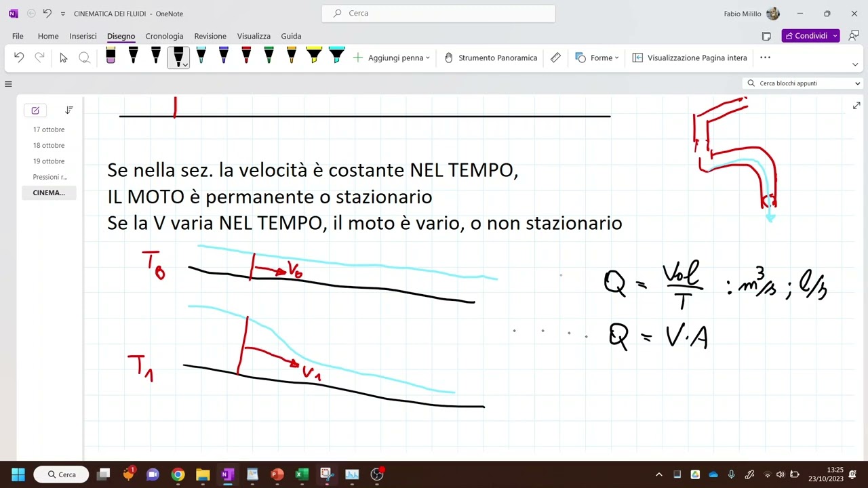The height and width of the screenshot is (488, 868).
Task: Click the taskbar Cerca search box
Action: 61,474
